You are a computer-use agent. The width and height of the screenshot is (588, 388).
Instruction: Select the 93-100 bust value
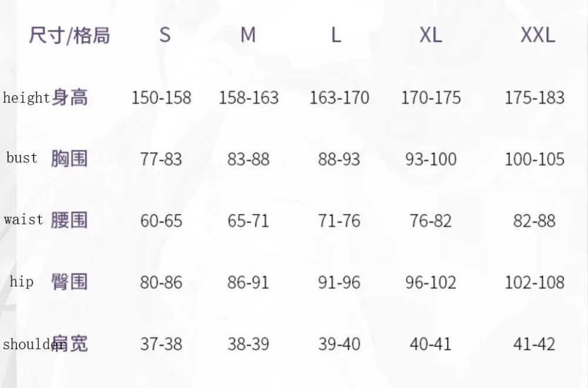(430, 159)
